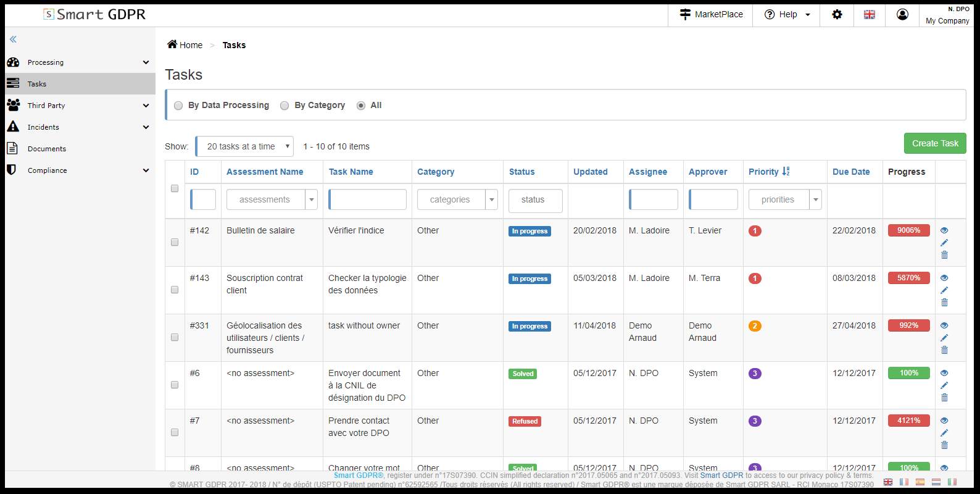Viewport: 980px width, 494px height.
Task: Select the By Category radio option
Action: point(284,106)
